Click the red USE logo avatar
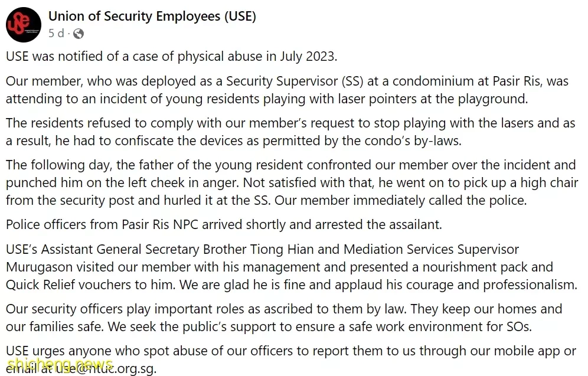 point(24,25)
